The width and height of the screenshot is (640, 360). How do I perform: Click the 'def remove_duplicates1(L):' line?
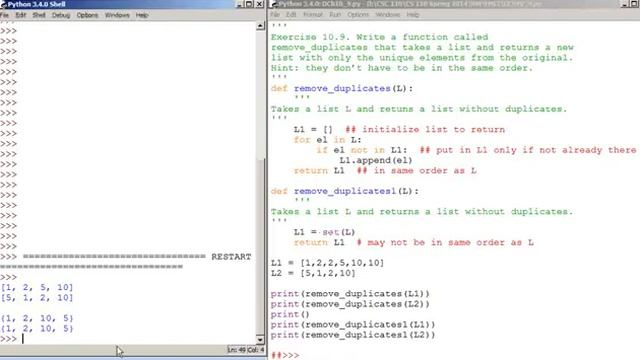click(344, 191)
